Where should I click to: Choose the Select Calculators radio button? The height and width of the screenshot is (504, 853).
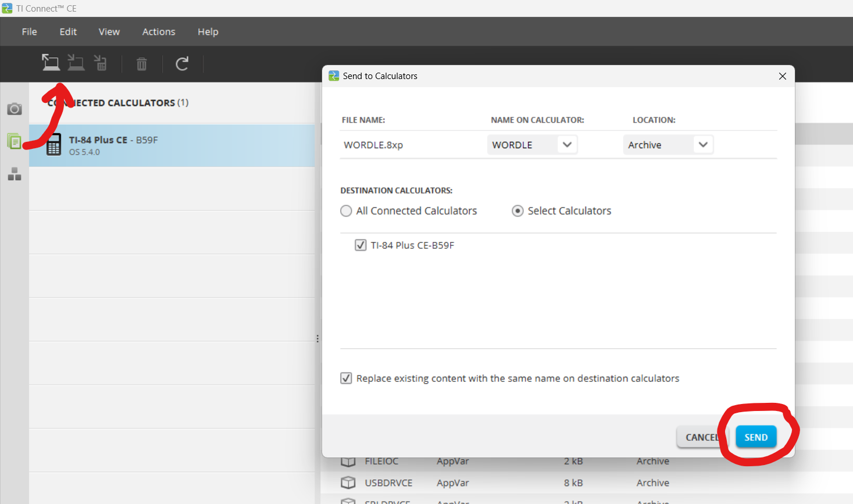point(517,211)
